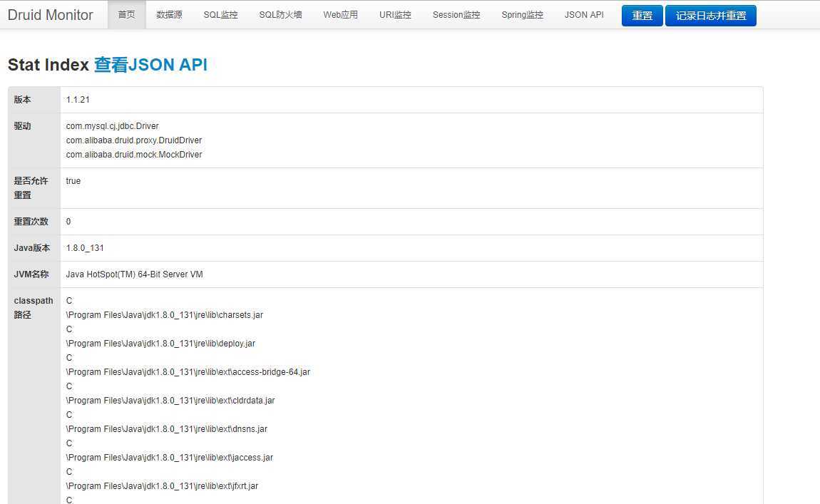Click the access-bridge-64.jar classpath line

188,371
